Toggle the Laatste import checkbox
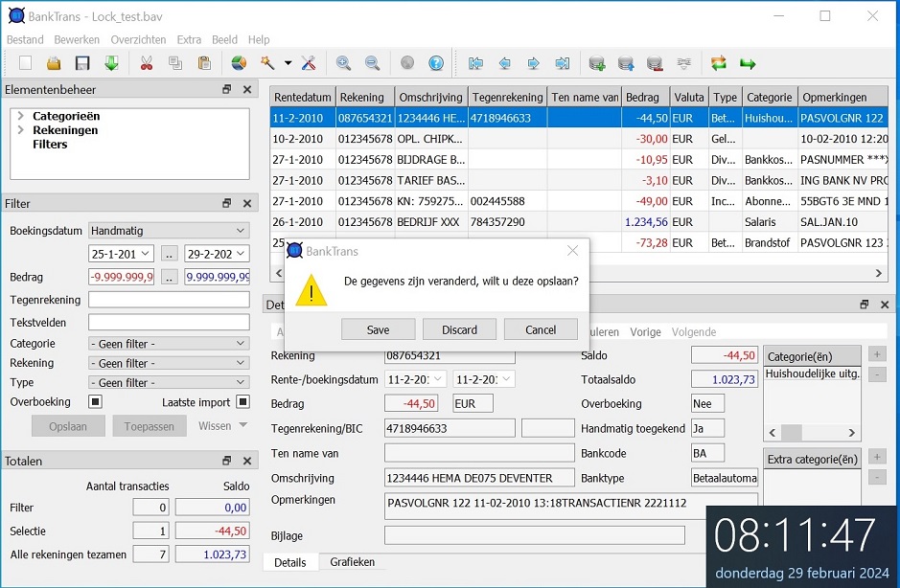Screen dimensions: 900x588 (x=242, y=402)
